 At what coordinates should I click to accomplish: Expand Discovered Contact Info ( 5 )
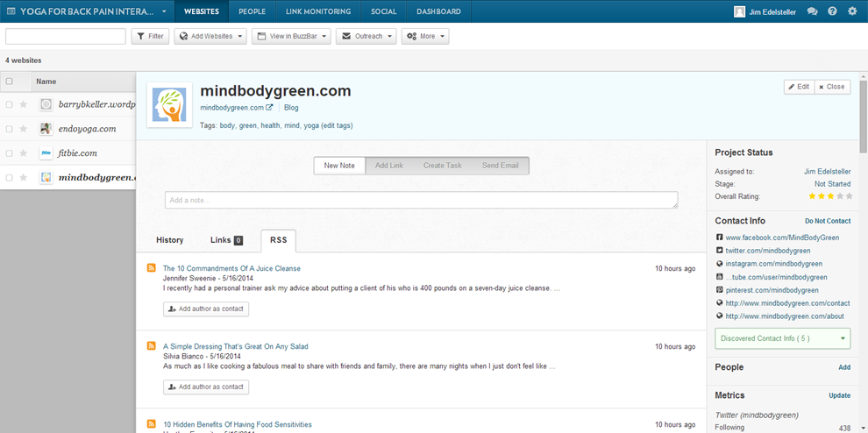[x=783, y=338]
